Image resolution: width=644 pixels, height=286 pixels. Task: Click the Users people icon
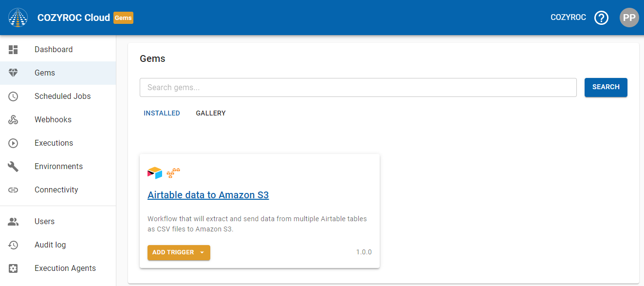[x=13, y=222]
